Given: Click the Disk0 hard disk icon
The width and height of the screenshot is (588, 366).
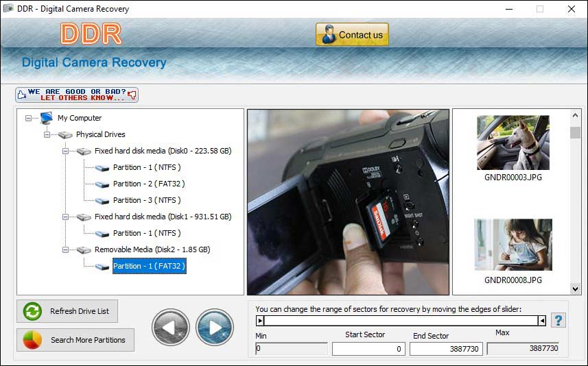Looking at the screenshot, I should pyautogui.click(x=84, y=151).
